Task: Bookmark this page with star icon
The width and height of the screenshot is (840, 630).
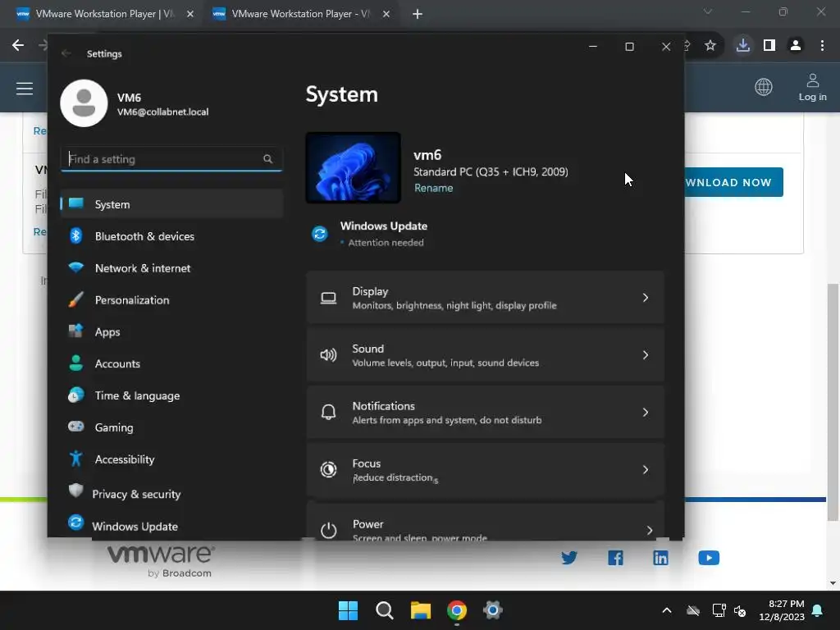Action: pyautogui.click(x=710, y=46)
